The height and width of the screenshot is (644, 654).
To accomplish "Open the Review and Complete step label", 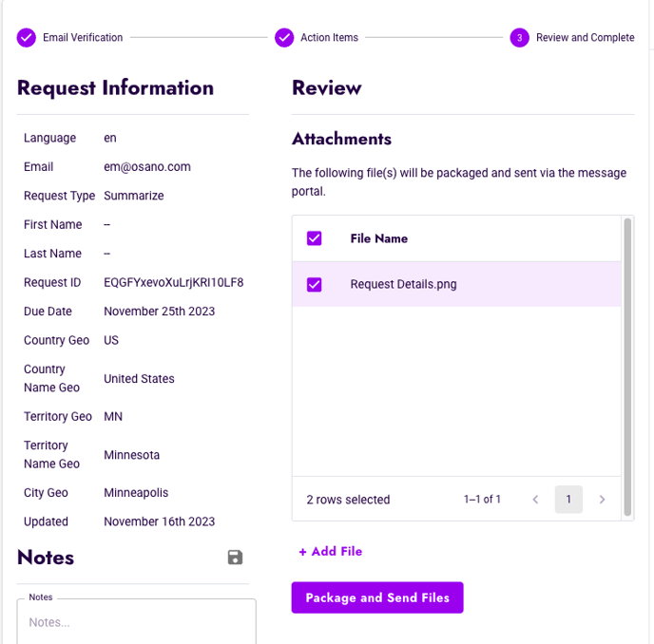I will coord(585,38).
